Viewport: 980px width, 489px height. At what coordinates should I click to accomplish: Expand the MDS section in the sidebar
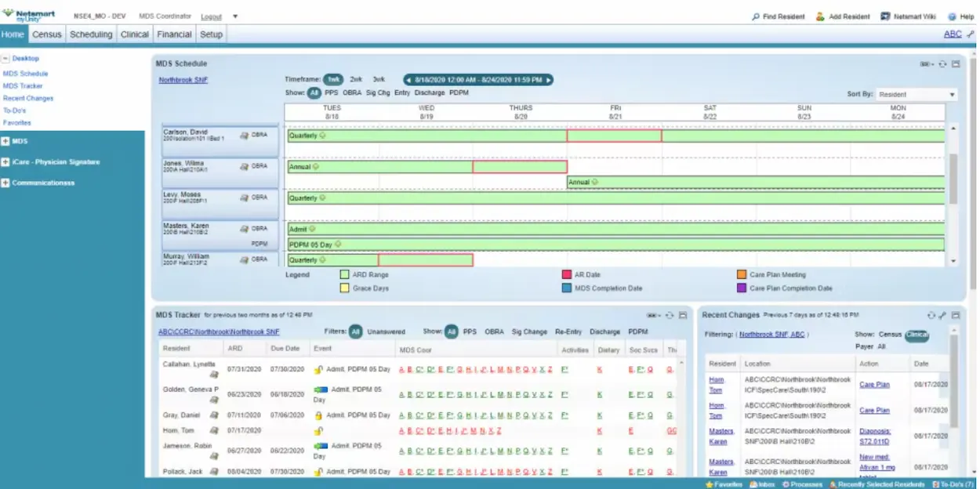pos(6,143)
